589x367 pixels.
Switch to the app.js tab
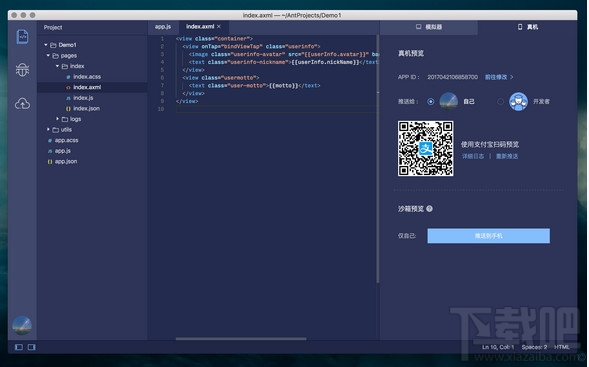click(x=163, y=27)
